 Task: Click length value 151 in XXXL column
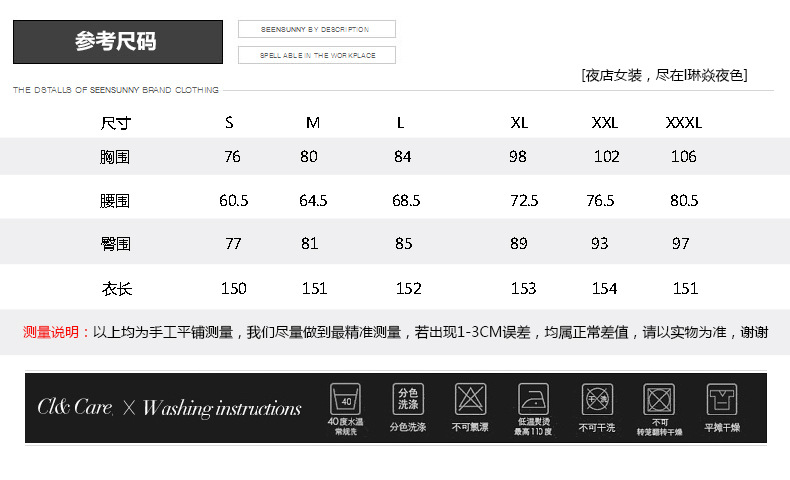tap(686, 289)
